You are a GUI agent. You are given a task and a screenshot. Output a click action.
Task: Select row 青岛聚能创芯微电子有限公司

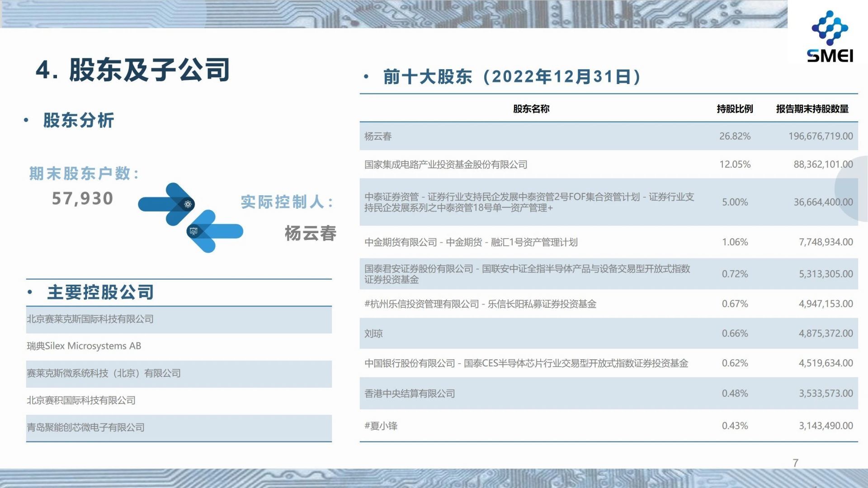179,427
